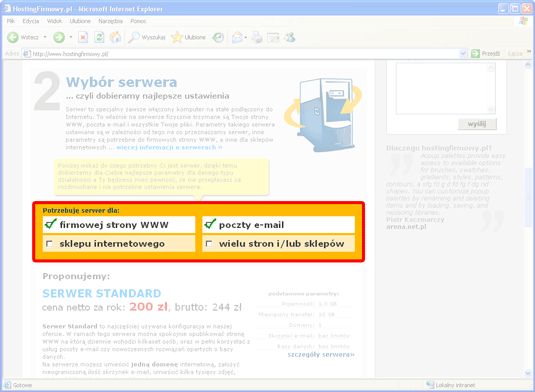Click the textarea scroll down arrow
The image size is (535, 392).
click(x=491, y=110)
